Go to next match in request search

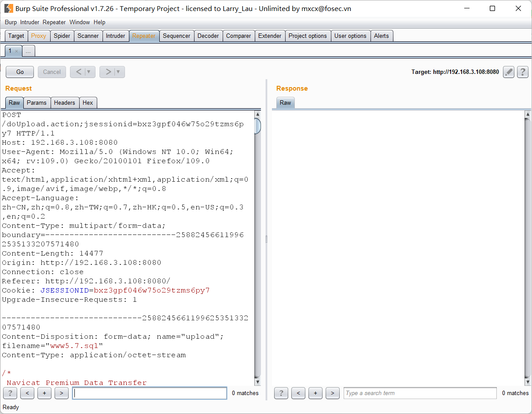tap(62, 393)
